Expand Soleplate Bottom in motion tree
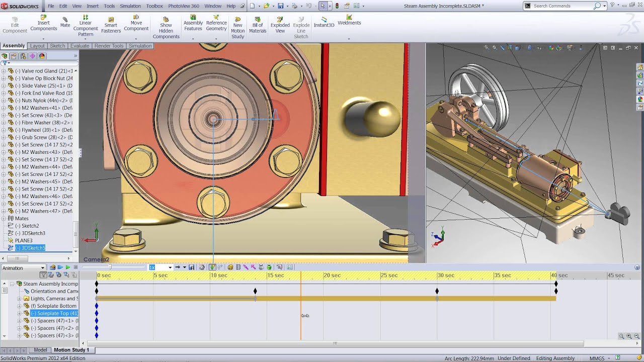Viewport: 644px width, 362px height. (x=20, y=306)
